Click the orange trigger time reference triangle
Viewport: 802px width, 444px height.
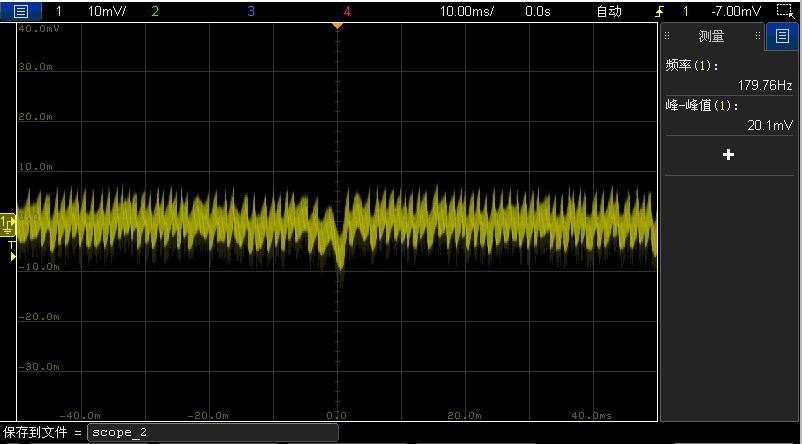pyautogui.click(x=338, y=25)
